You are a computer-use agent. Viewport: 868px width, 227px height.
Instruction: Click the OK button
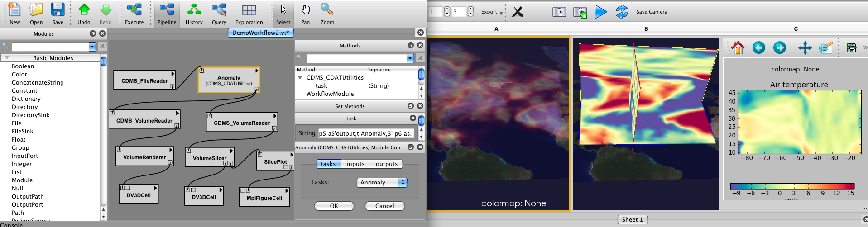(334, 206)
